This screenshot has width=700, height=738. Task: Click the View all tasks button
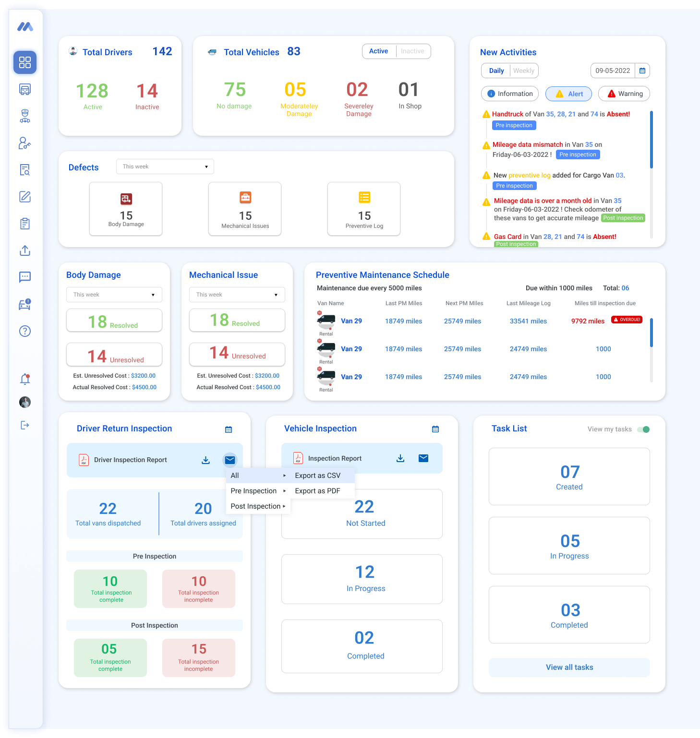(x=569, y=667)
